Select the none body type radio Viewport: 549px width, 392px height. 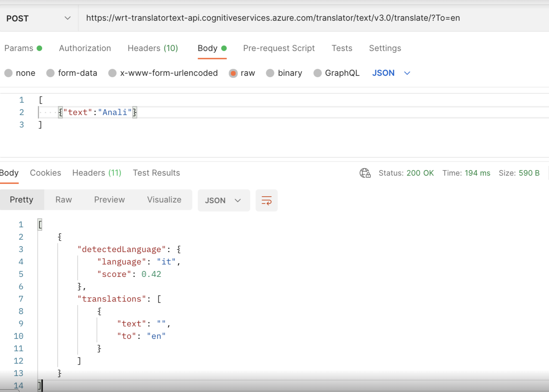8,73
